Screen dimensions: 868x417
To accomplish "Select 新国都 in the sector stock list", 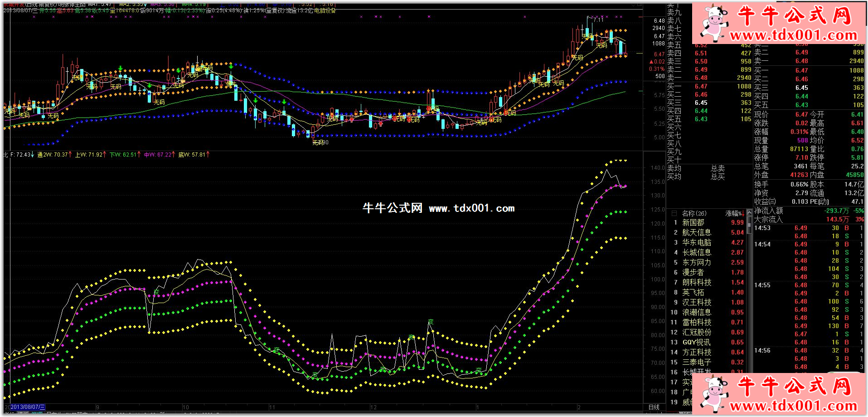I will (693, 223).
